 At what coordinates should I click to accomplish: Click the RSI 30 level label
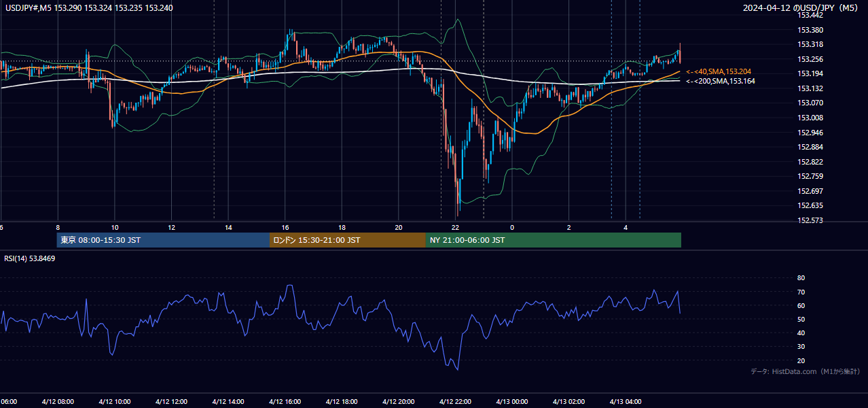click(801, 347)
